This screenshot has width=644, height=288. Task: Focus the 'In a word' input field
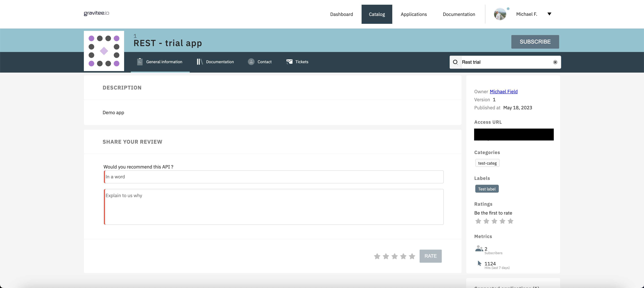tap(274, 177)
